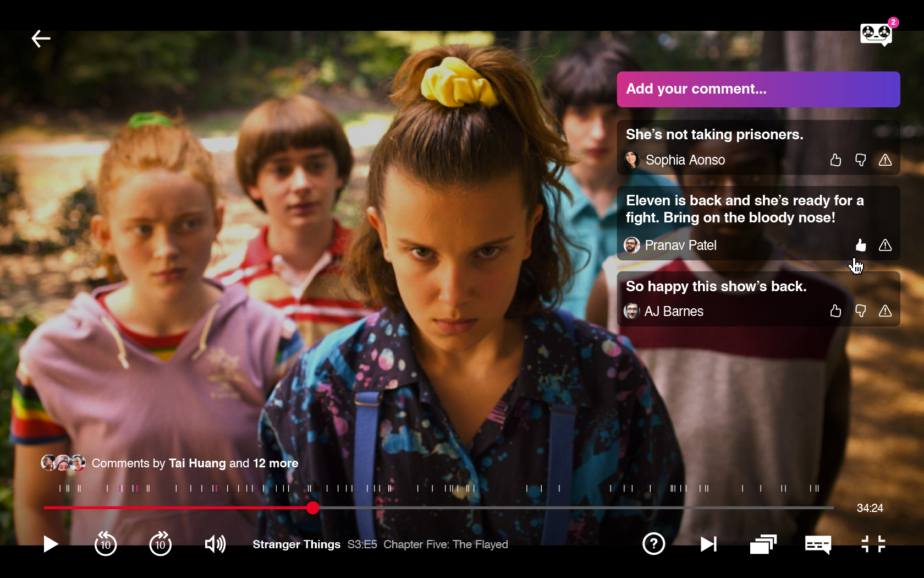Open subtitles and audio options

pyautogui.click(x=818, y=545)
